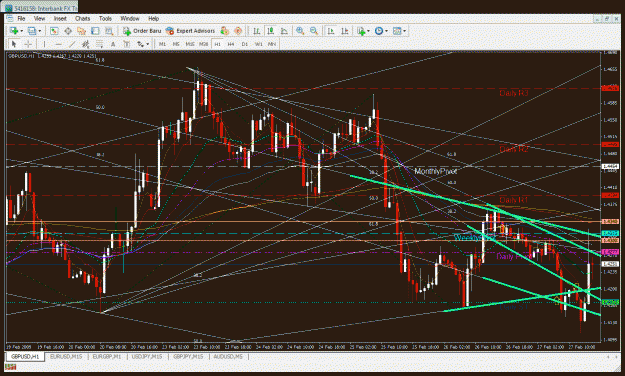The width and height of the screenshot is (625, 376).
Task: Switch to the EURUSD,M15 chart tab
Action: click(x=66, y=356)
